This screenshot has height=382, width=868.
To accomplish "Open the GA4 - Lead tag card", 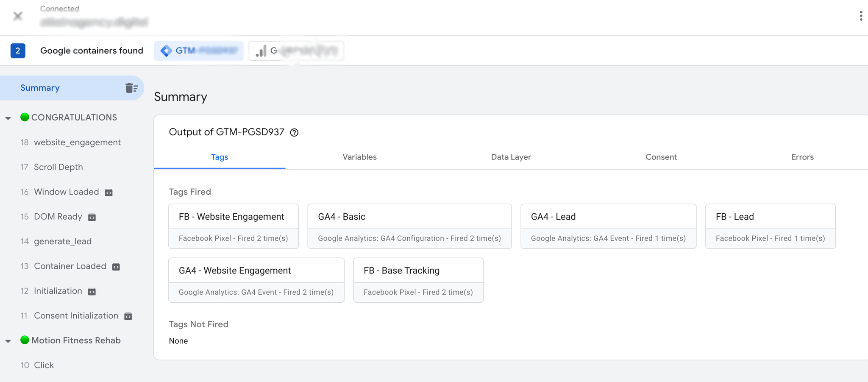I will (x=608, y=226).
